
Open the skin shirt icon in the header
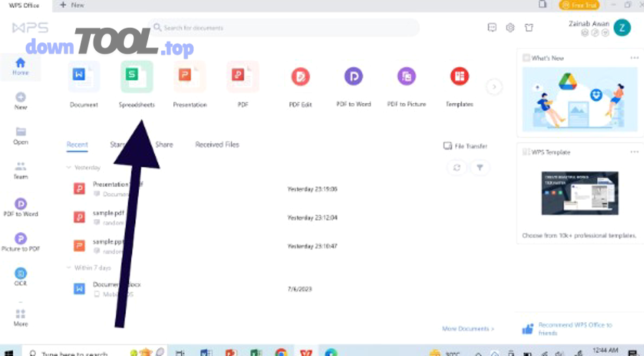coord(529,27)
